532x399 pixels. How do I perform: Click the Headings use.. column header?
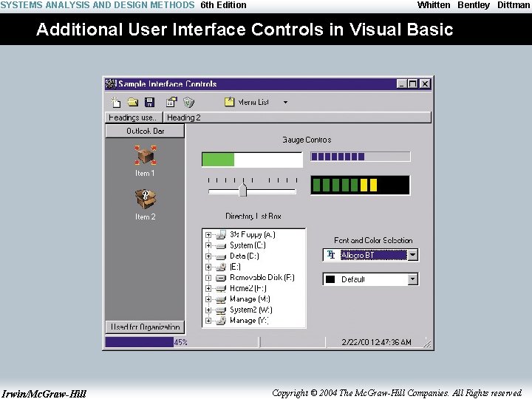tap(134, 117)
